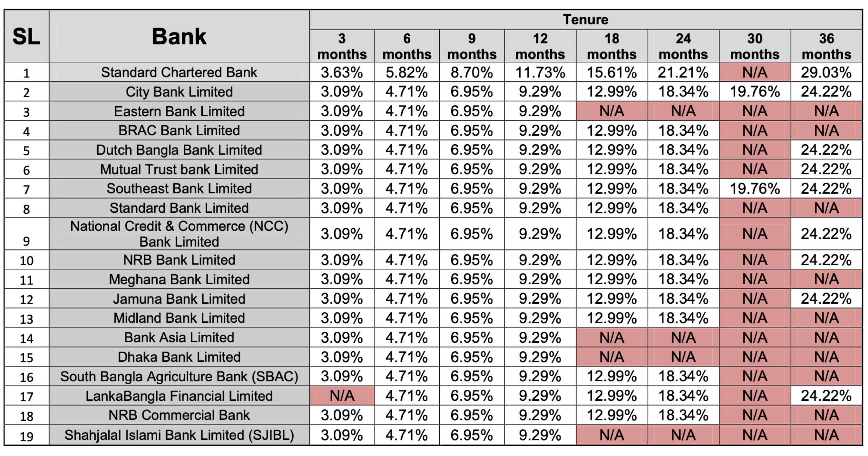868x456 pixels.
Task: Select National Credit & Commerce (NCC) Bank cell
Action: click(x=179, y=234)
